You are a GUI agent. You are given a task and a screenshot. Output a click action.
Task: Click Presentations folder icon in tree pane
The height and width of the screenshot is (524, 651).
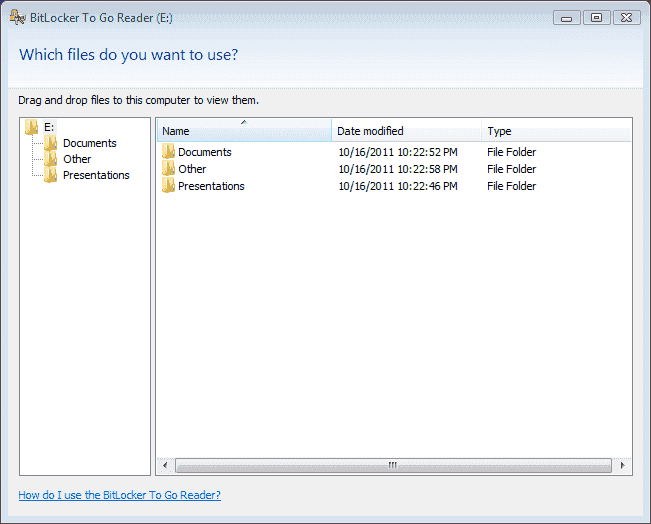point(51,175)
